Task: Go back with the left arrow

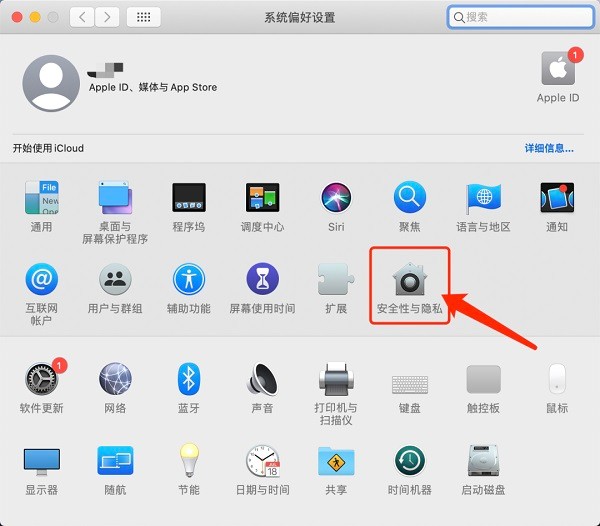Action: [81, 17]
